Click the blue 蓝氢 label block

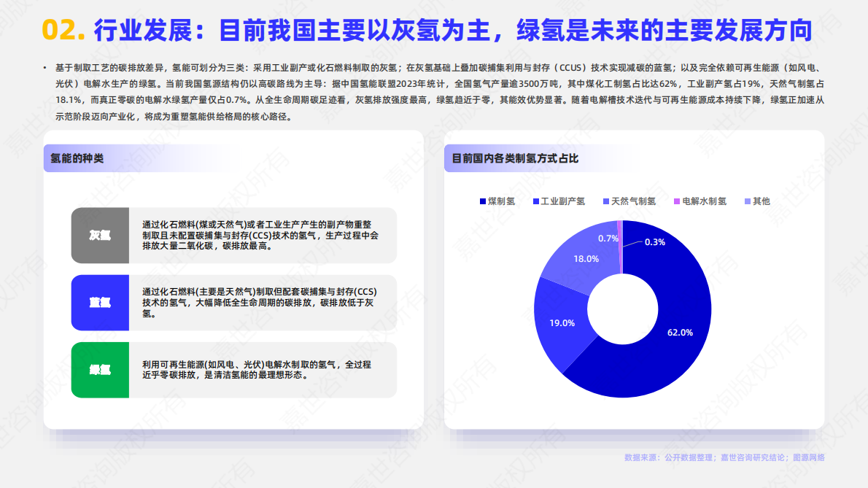pyautogui.click(x=100, y=303)
